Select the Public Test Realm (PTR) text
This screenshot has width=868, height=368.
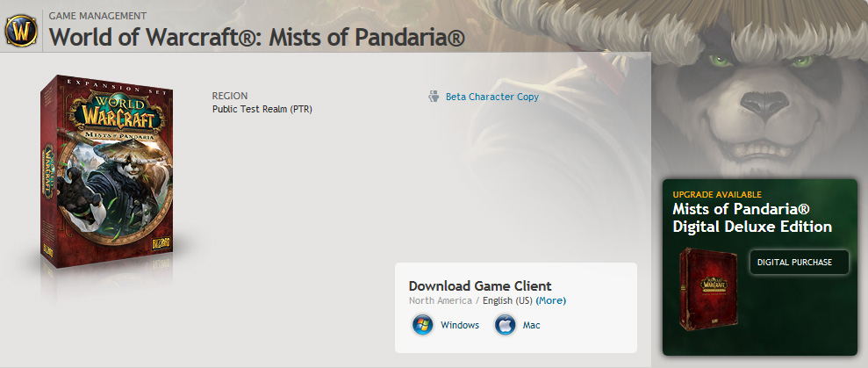[x=262, y=109]
